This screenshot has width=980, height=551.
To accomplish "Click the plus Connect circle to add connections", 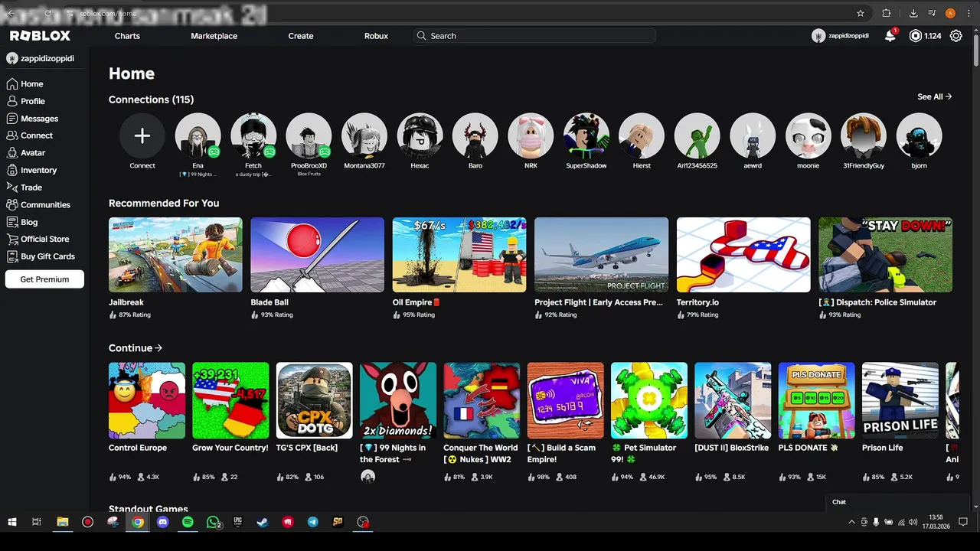I will pyautogui.click(x=142, y=136).
